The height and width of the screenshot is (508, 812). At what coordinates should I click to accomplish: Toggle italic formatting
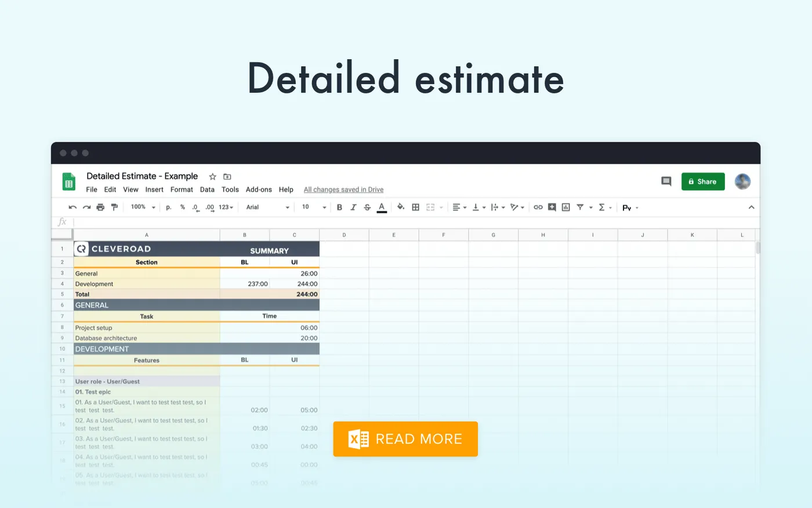(353, 207)
